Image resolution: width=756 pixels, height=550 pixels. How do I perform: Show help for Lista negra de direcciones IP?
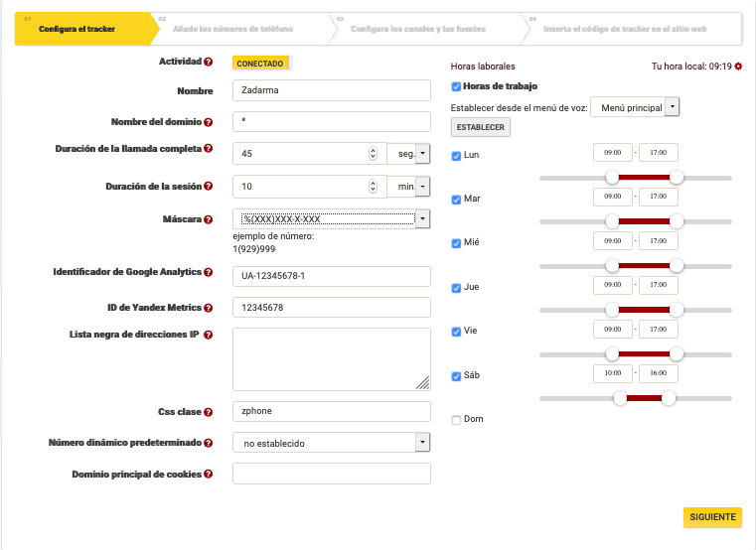coord(208,335)
